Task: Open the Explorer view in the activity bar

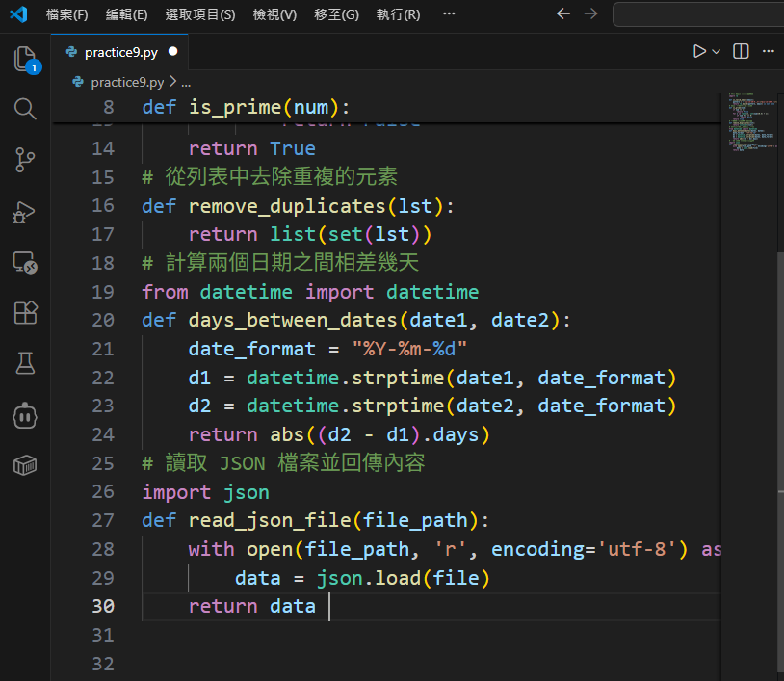Action: 25,59
